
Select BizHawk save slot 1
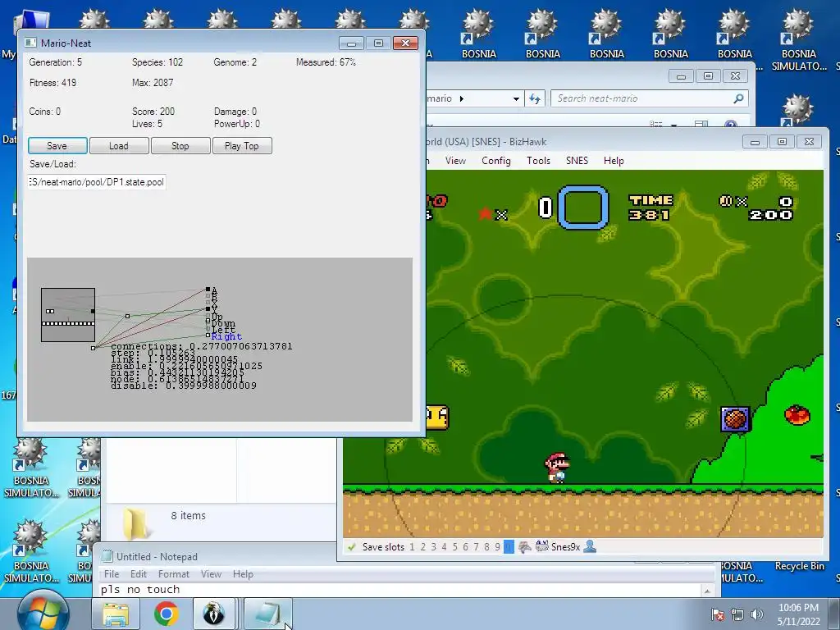(412, 547)
